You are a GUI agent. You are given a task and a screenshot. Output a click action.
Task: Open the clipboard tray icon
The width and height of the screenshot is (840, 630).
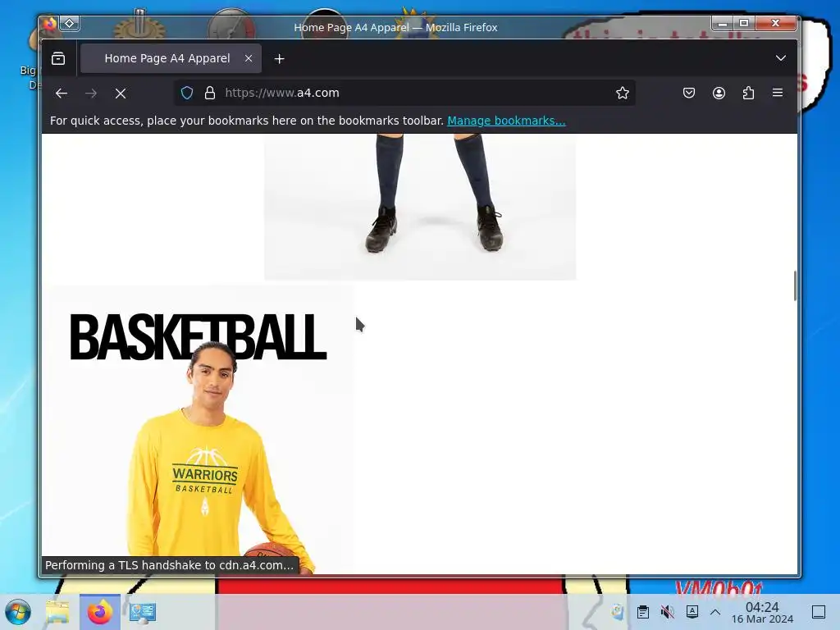click(x=643, y=612)
